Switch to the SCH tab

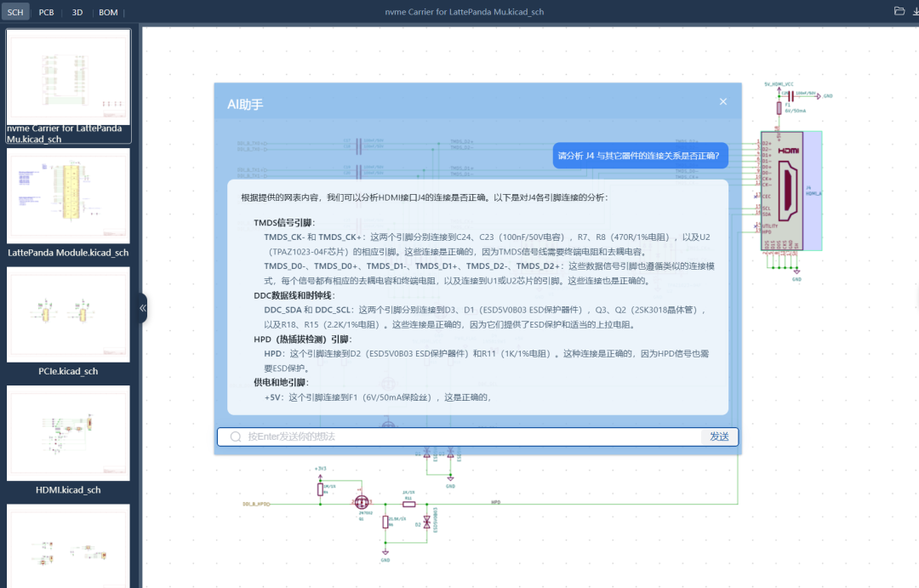point(15,12)
